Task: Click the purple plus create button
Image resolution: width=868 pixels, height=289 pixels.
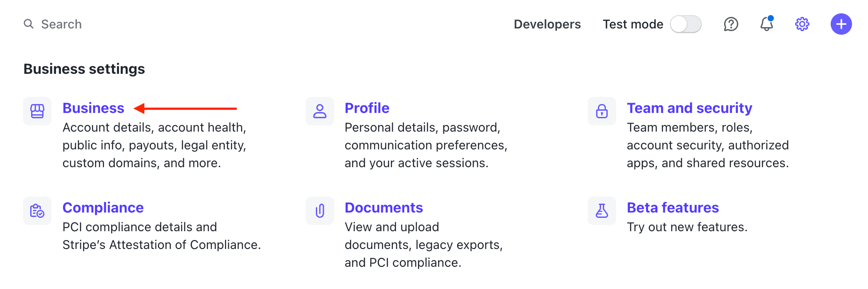Action: [x=841, y=24]
